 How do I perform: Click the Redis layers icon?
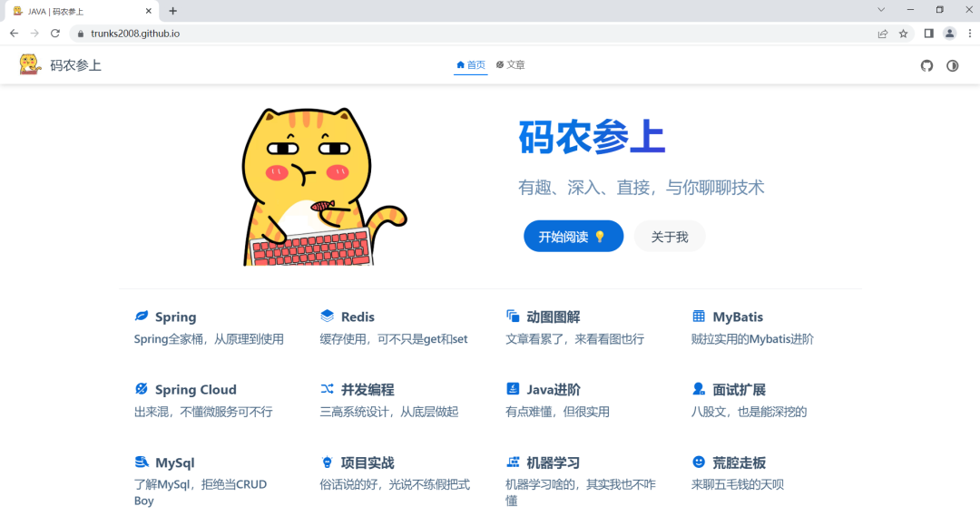pos(327,316)
